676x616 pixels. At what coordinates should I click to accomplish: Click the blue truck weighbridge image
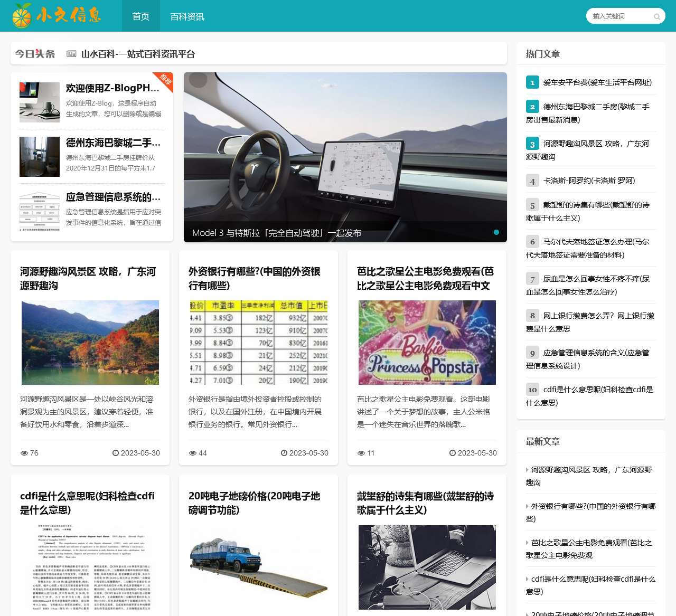coord(259,567)
